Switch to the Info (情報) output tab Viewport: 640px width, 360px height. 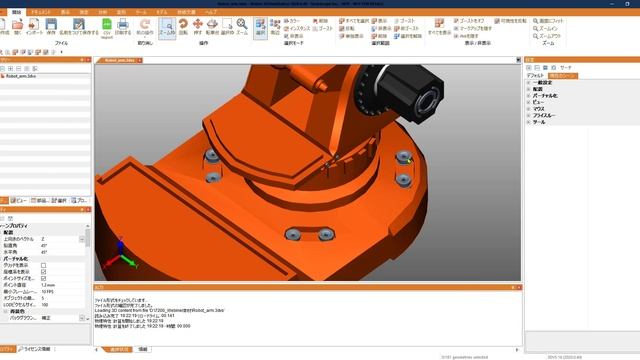point(142,349)
